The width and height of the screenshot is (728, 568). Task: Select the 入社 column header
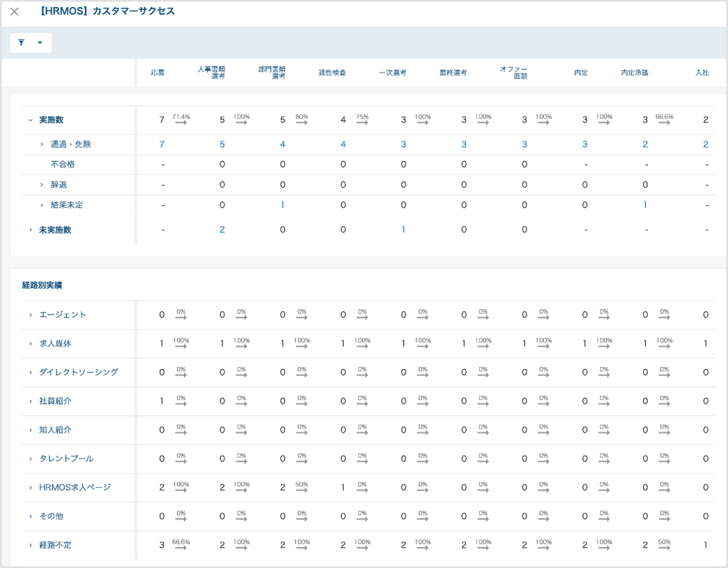click(x=702, y=73)
